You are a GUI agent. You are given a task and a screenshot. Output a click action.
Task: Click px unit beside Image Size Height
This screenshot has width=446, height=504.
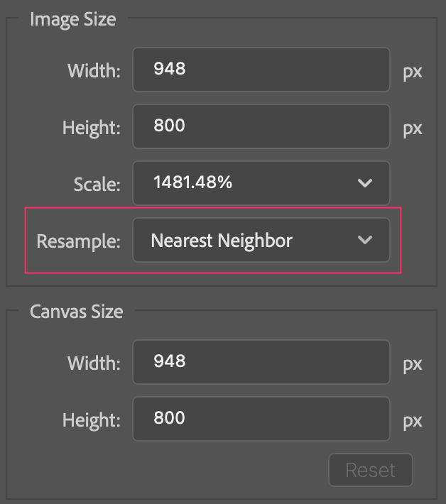pyautogui.click(x=413, y=128)
